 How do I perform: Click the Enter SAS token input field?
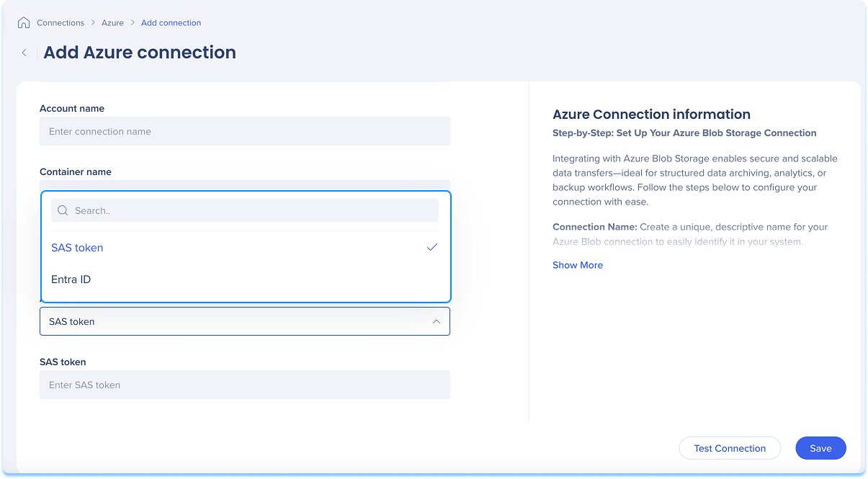(245, 385)
